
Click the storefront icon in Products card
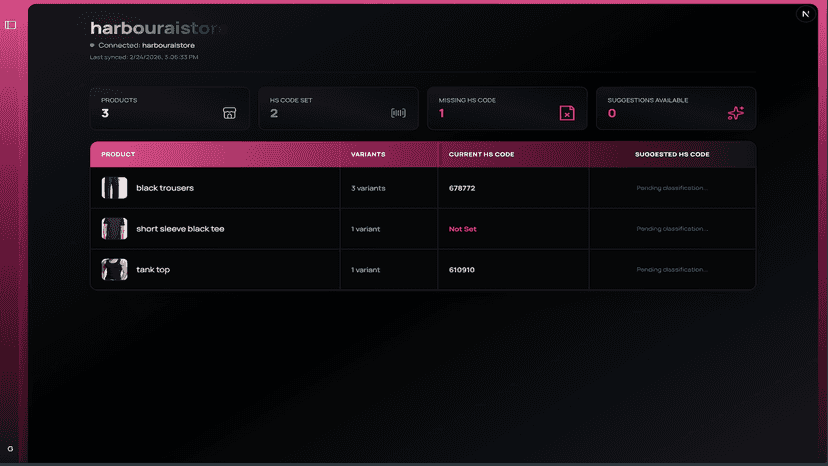pyautogui.click(x=229, y=113)
